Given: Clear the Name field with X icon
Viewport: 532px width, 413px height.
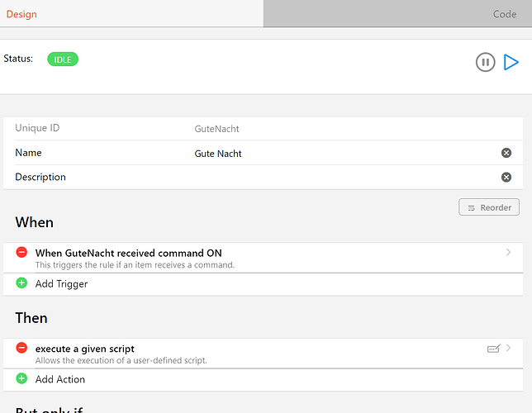Looking at the screenshot, I should (x=506, y=153).
